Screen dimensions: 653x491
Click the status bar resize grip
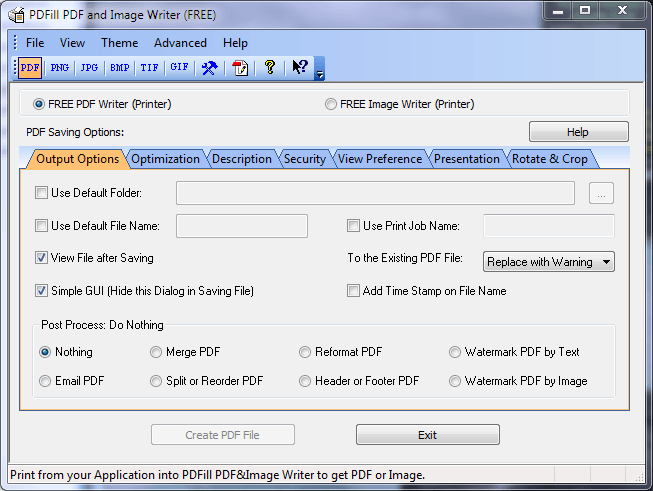tap(639, 477)
